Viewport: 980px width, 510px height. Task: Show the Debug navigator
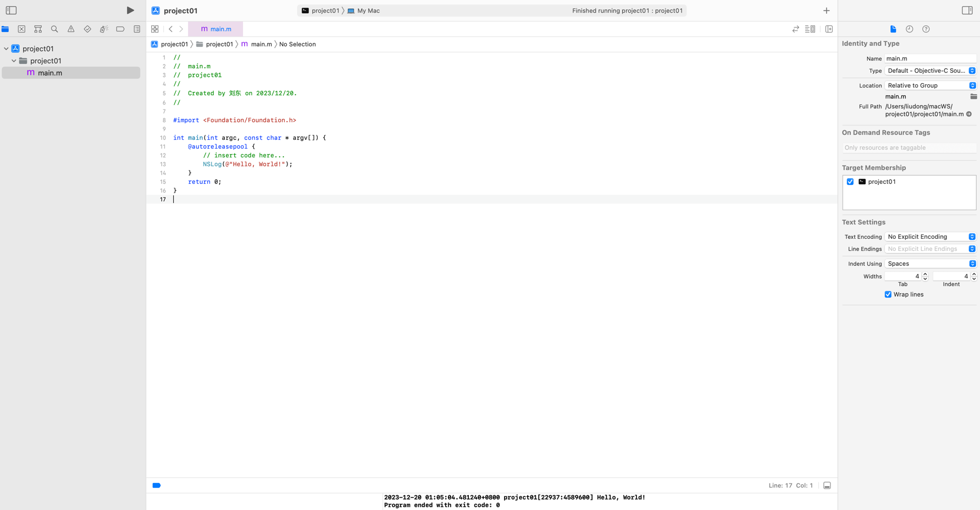point(104,29)
